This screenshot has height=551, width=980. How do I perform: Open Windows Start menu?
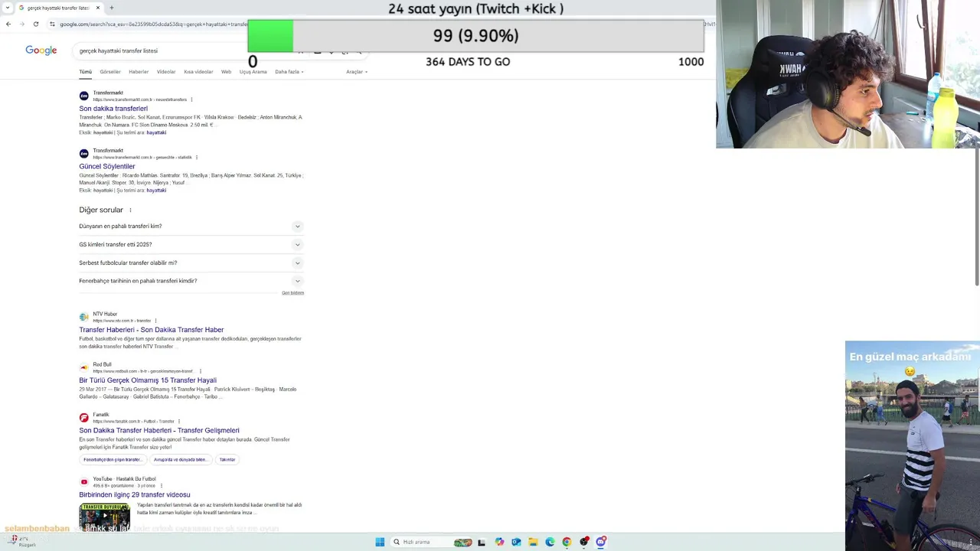(x=380, y=542)
